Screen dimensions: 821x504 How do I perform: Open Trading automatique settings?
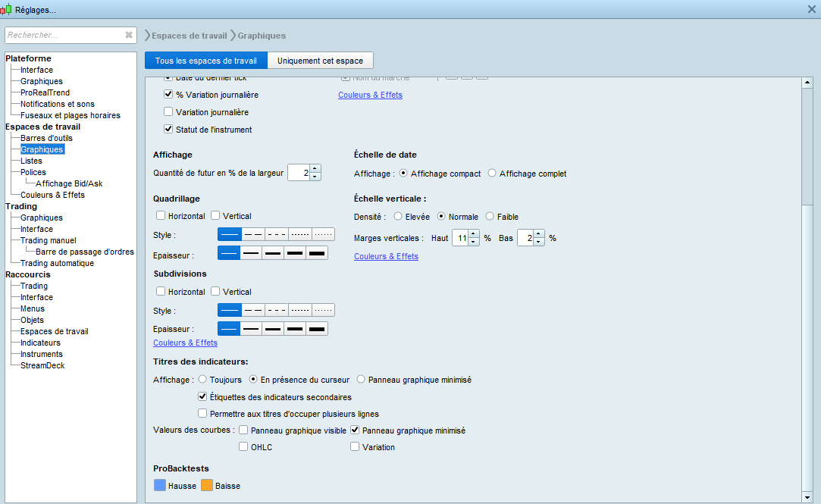coord(57,263)
